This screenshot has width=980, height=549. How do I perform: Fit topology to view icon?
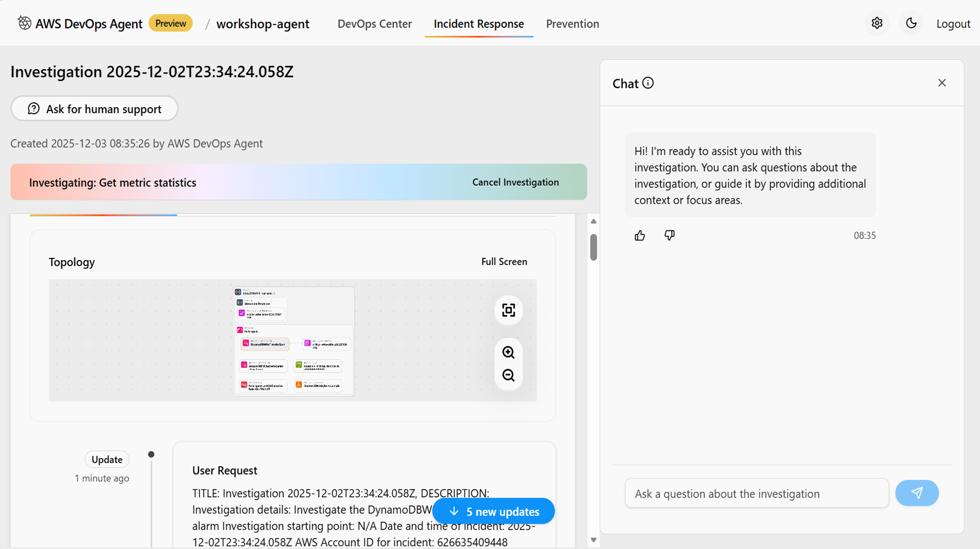[x=508, y=310]
